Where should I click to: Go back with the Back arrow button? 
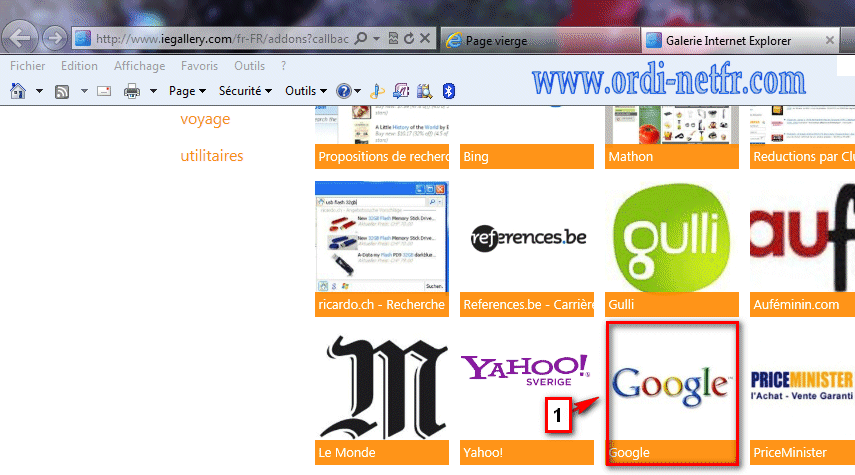[20, 38]
